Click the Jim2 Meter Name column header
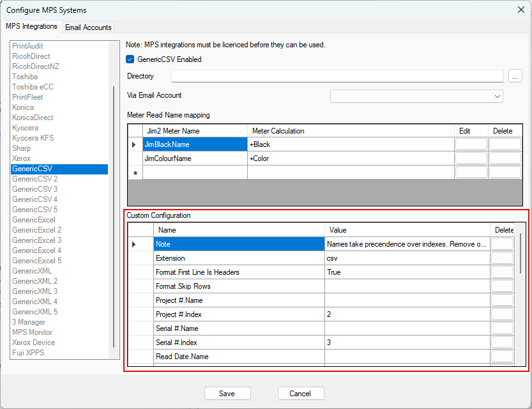 (195, 131)
